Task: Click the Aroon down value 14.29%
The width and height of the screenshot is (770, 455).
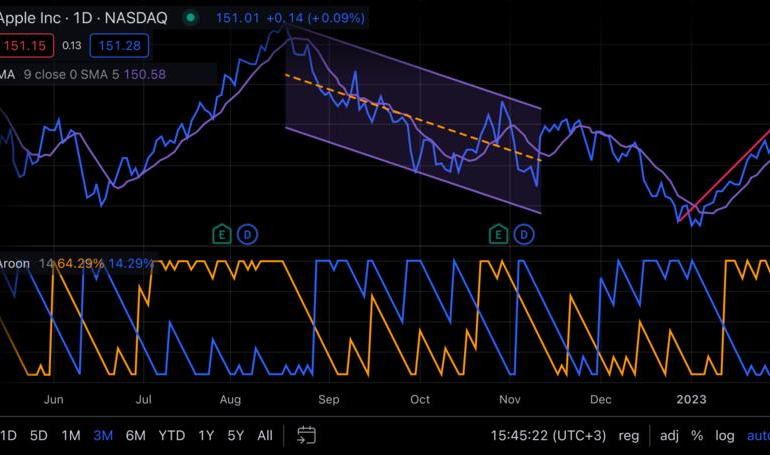Action: click(131, 264)
